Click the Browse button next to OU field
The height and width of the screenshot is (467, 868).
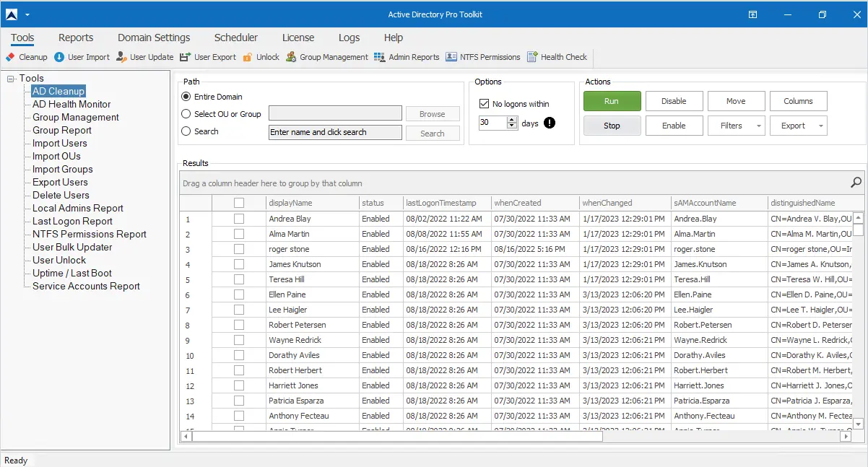click(433, 114)
